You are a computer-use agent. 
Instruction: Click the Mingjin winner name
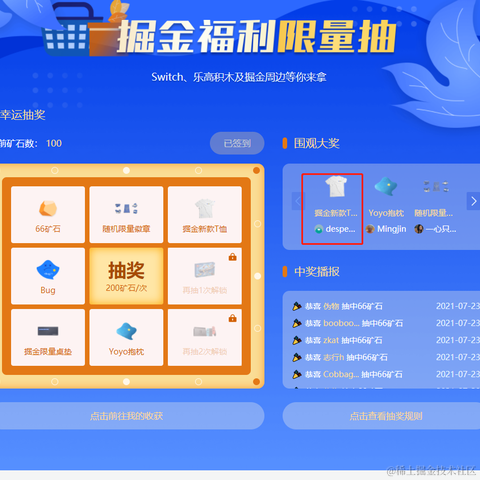392,229
